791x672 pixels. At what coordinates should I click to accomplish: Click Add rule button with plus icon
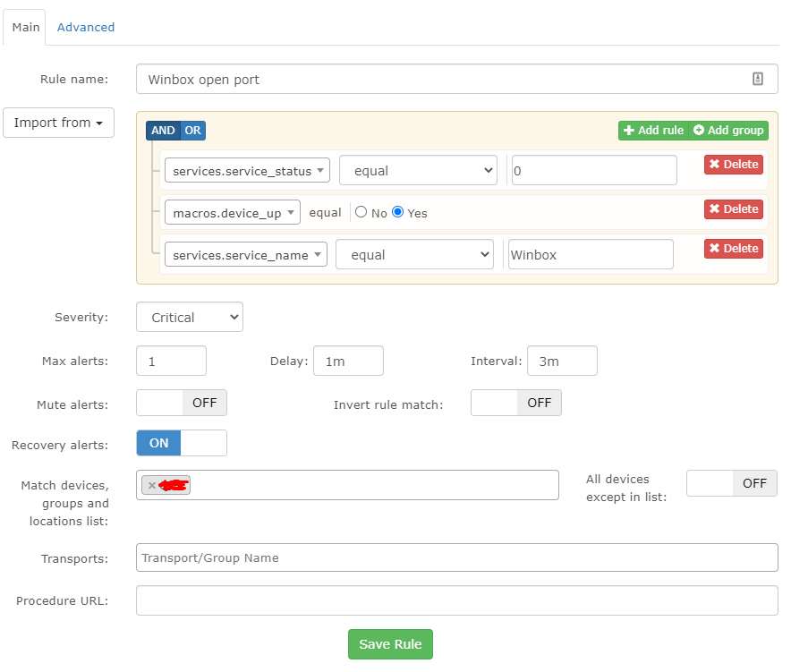652,131
